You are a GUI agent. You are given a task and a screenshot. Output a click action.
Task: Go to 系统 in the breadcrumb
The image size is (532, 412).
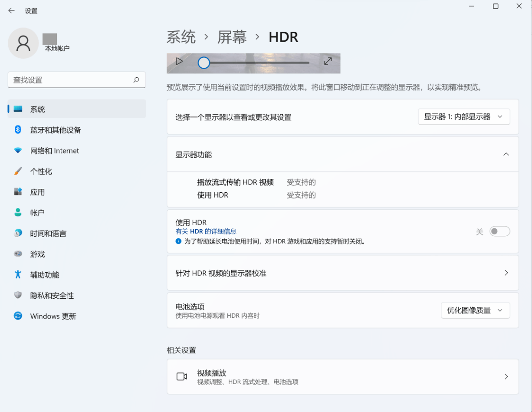coord(181,37)
